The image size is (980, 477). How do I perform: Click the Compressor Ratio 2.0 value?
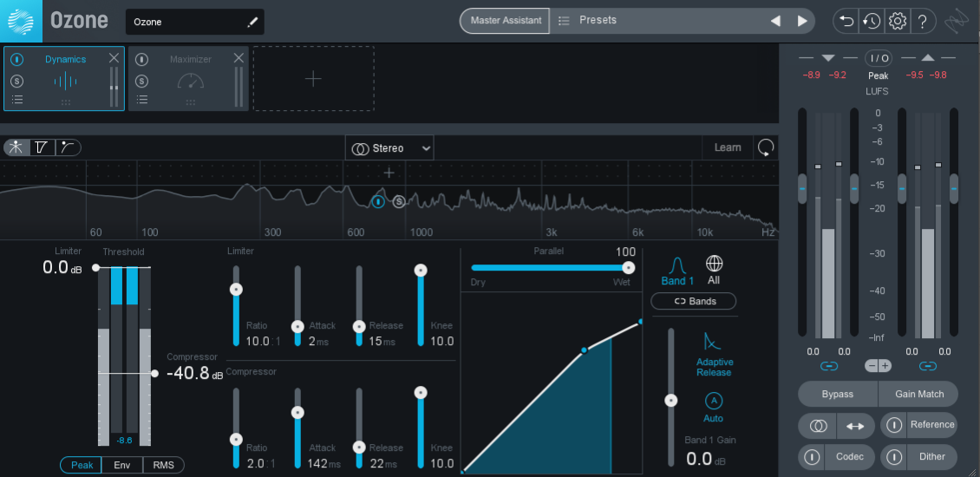coord(257,464)
